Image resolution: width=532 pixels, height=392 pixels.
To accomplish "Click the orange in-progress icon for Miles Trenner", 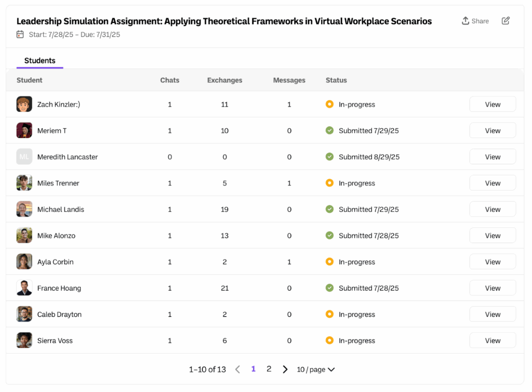I will pyautogui.click(x=329, y=183).
